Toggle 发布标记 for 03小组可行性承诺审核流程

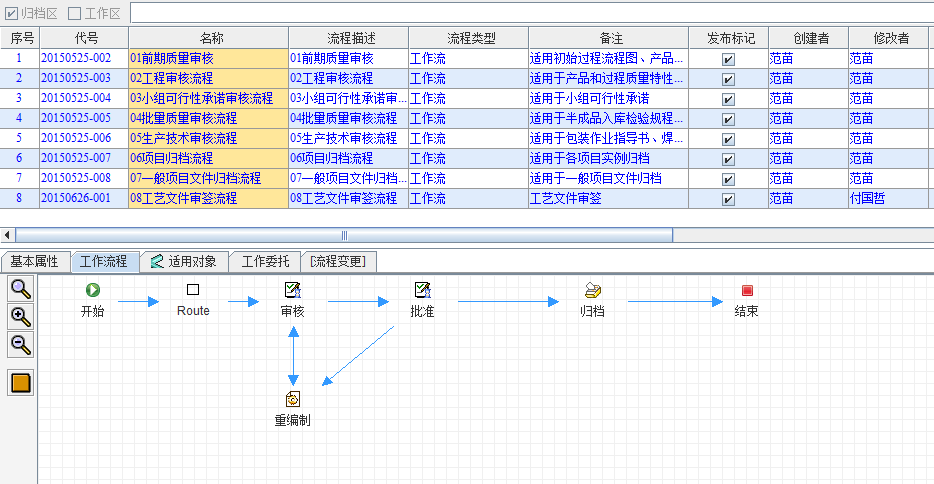(x=728, y=99)
